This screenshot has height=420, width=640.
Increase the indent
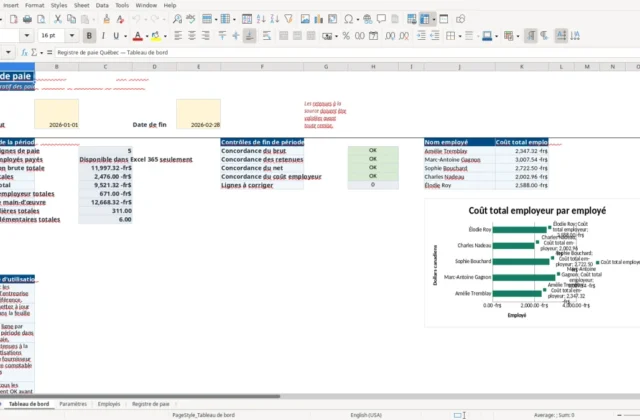click(421, 36)
